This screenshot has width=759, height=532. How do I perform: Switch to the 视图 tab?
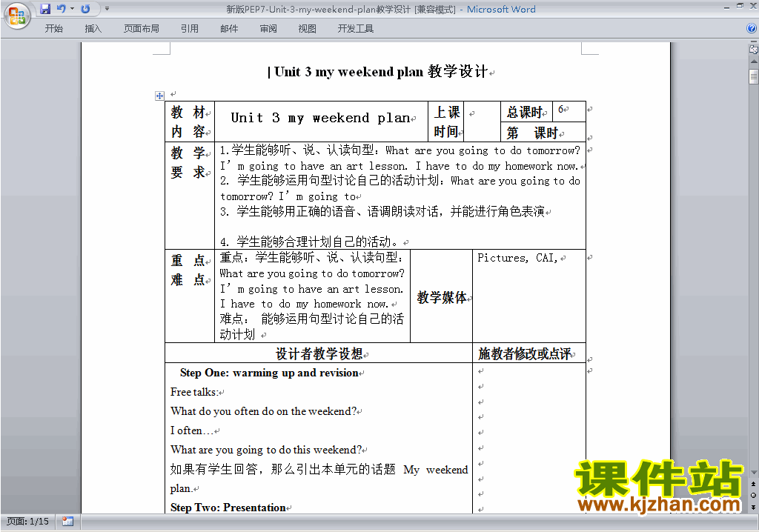point(307,29)
